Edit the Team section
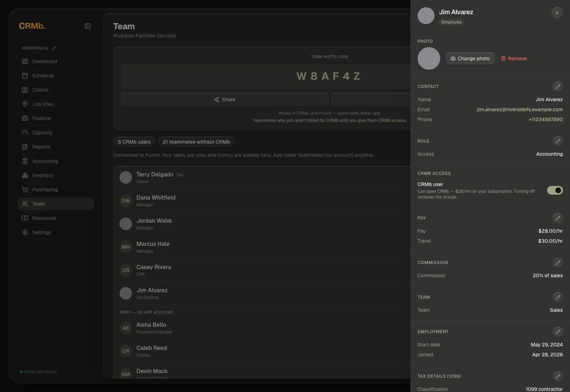This screenshot has width=570, height=392. pos(558,297)
